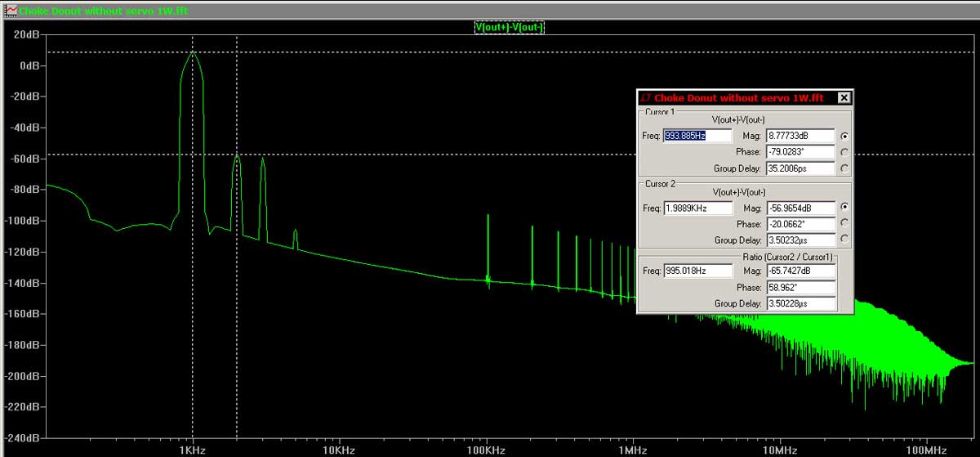The width and height of the screenshot is (980, 457).
Task: Click Cursor 1 Phase field -79.0283°
Action: click(x=800, y=152)
